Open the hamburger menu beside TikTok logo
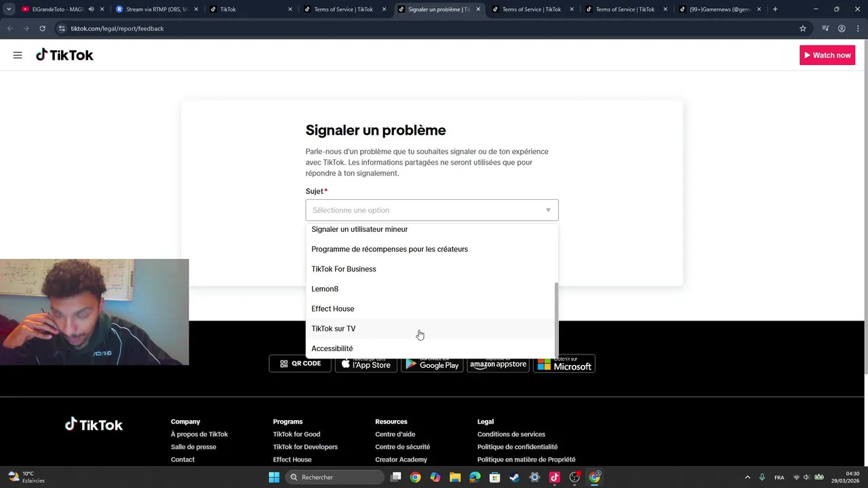This screenshot has height=488, width=868. pos(18,55)
